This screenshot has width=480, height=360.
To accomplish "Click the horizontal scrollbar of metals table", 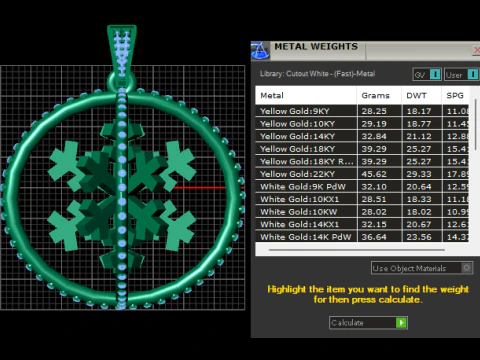I will pyautogui.click(x=357, y=249).
